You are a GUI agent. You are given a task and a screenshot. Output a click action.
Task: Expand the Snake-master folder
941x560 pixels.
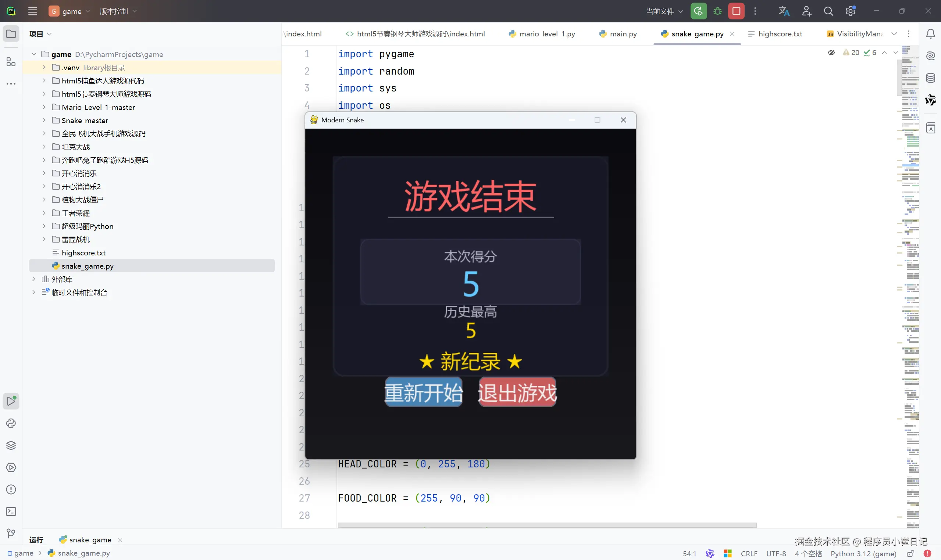click(44, 121)
